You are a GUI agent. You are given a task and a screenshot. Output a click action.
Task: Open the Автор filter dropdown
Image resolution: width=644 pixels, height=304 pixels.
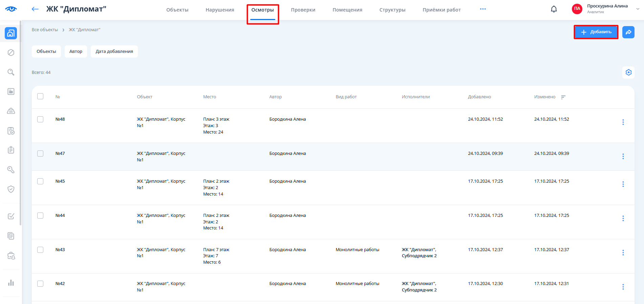coord(76,52)
